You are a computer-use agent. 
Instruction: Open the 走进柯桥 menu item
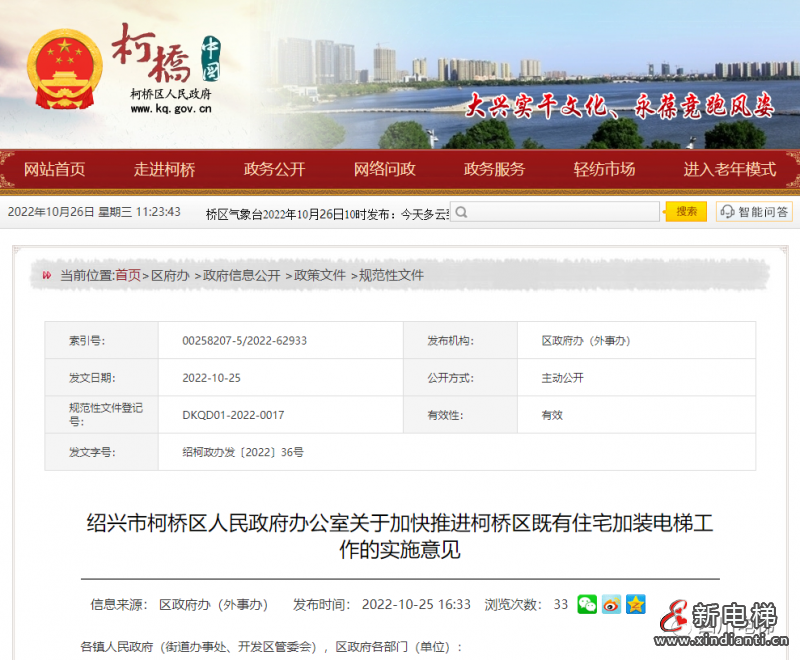(165, 169)
